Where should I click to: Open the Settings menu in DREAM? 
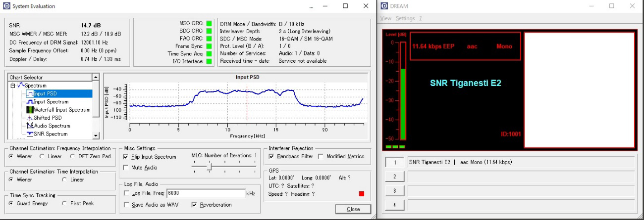pos(406,18)
